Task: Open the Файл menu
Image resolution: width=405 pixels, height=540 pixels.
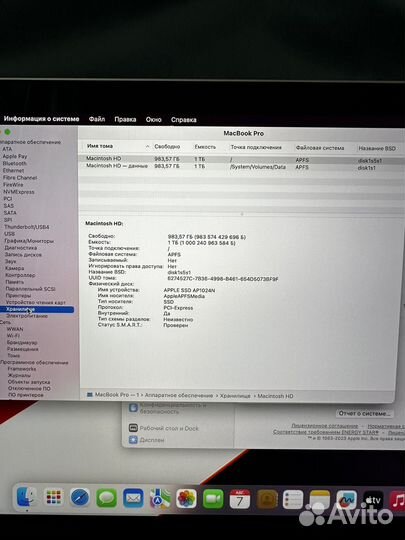Action: 97,119
